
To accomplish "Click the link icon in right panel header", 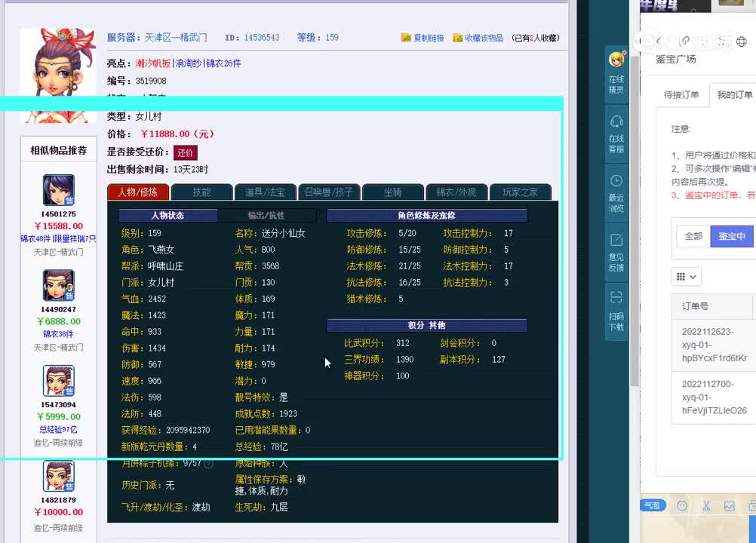I will click(x=684, y=42).
